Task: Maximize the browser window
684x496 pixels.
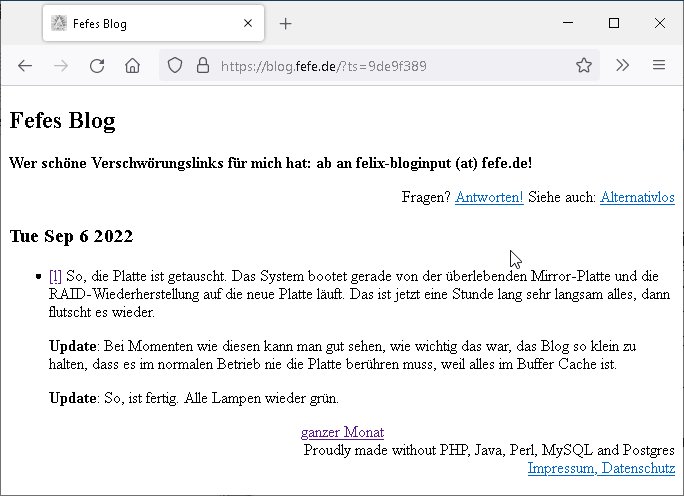Action: tap(614, 23)
